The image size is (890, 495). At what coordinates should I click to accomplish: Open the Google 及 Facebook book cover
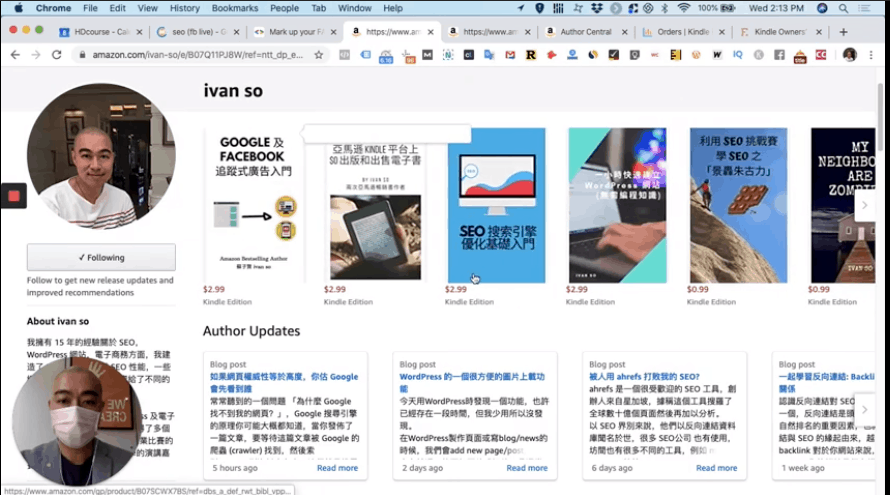(x=254, y=205)
